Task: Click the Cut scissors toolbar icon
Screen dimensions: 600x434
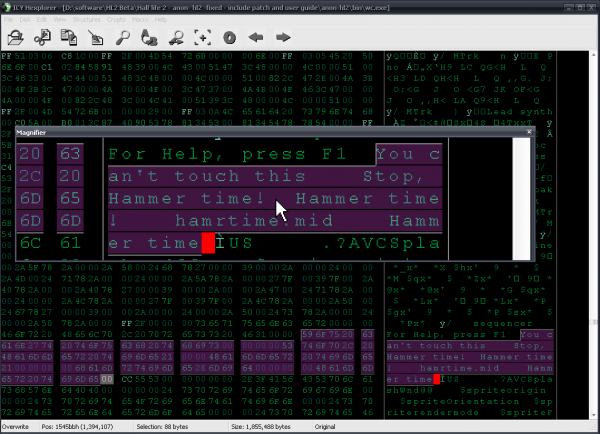Action: [x=42, y=38]
